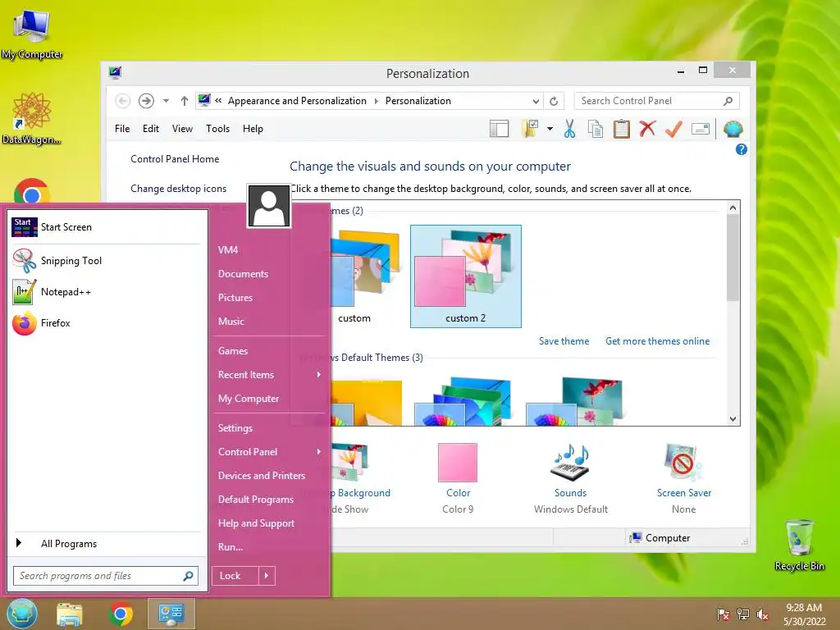Click Search programs and files box
Image resolution: width=840 pixels, height=630 pixels.
click(106, 576)
